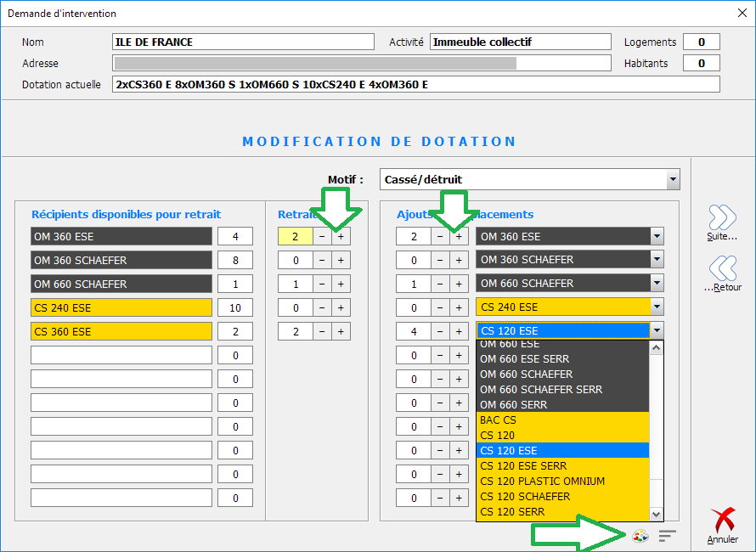Image resolution: width=756 pixels, height=552 pixels.
Task: Expand the Motif dropdown
Action: [x=673, y=179]
